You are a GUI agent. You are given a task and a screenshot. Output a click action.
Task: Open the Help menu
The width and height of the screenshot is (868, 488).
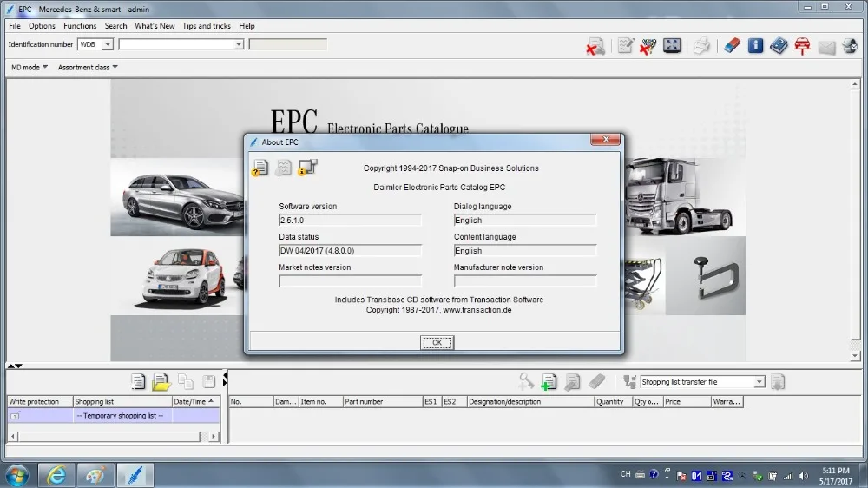click(247, 26)
